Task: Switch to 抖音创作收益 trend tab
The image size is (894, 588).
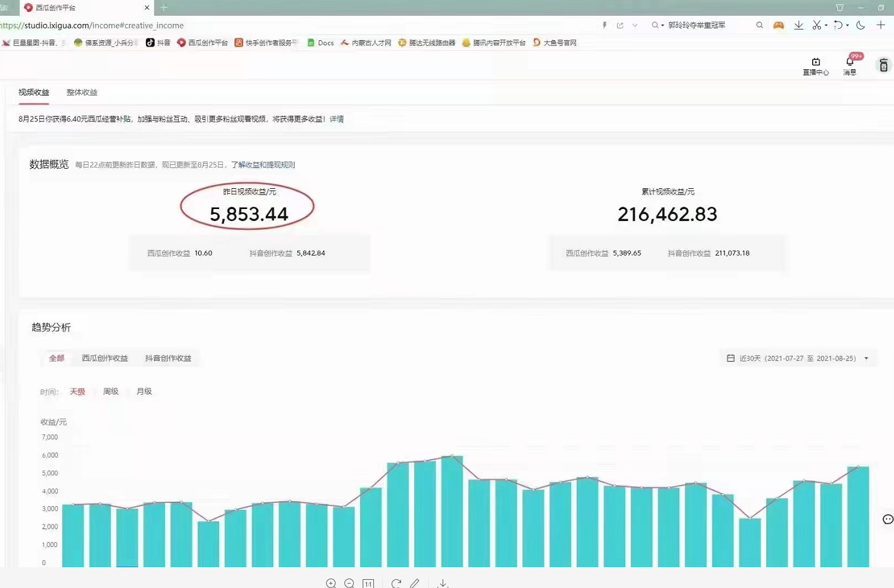Action: pos(168,358)
